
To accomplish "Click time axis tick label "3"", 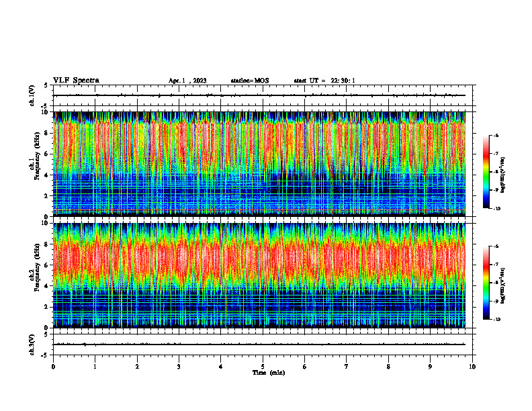I will [179, 367].
